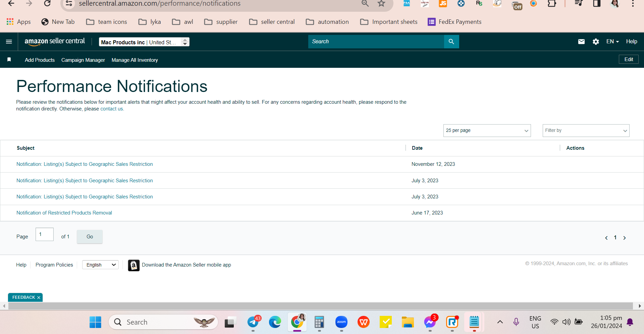Click the search magnifier button

point(451,42)
